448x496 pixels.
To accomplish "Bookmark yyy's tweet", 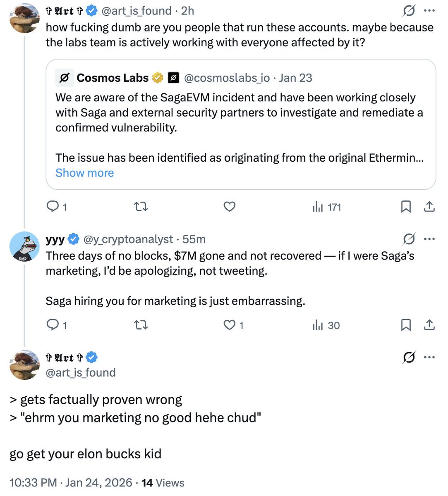I will point(406,325).
